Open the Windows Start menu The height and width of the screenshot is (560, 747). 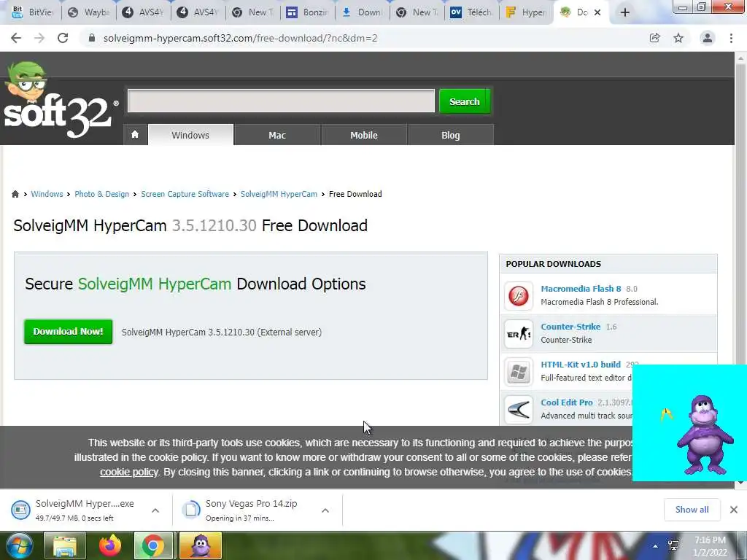19,545
